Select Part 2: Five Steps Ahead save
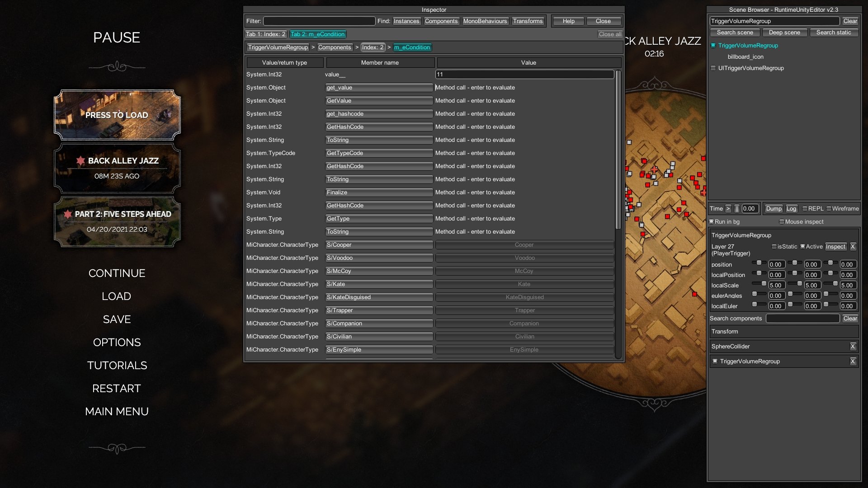Screen dimensions: 868x488 [x=117, y=221]
